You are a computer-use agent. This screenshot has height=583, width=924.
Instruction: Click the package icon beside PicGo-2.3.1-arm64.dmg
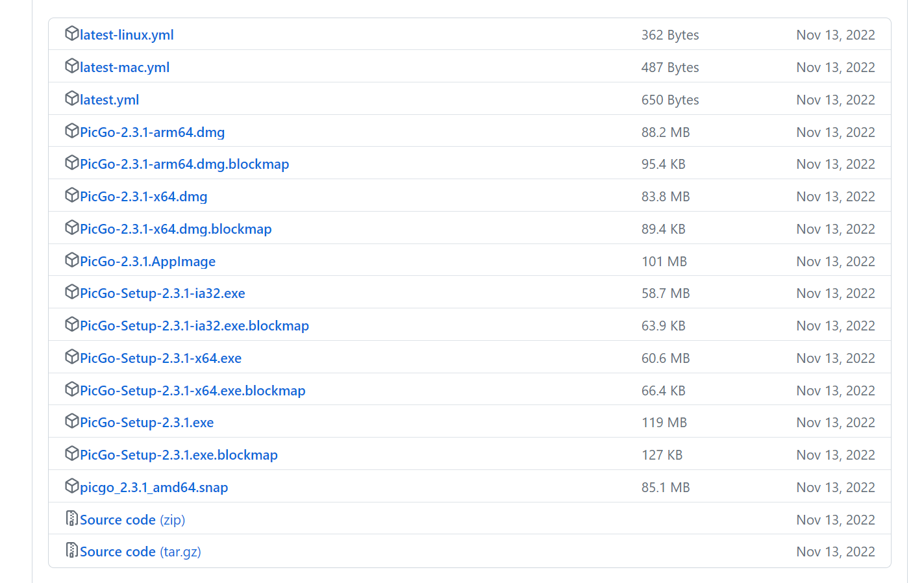point(72,130)
